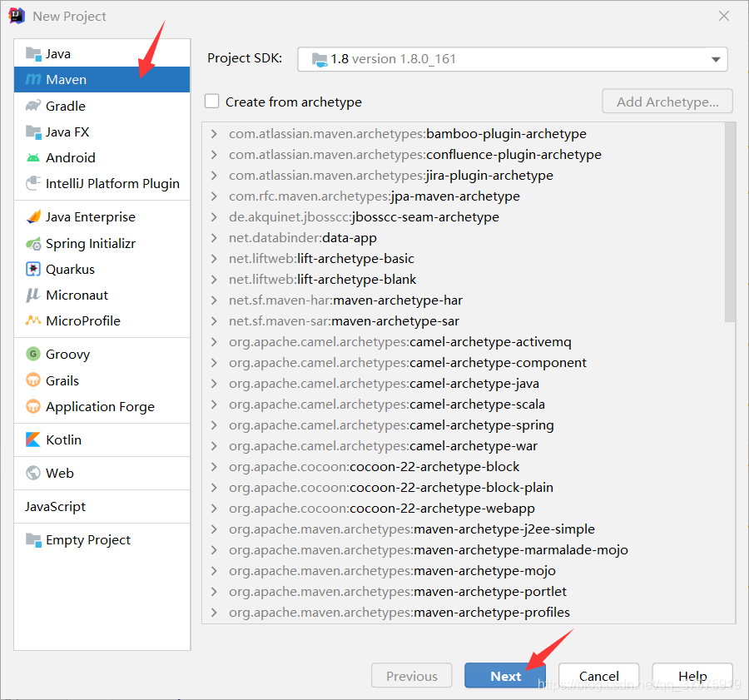This screenshot has height=700, width=749.
Task: Click the Java Enterprise flame icon
Action: [33, 217]
